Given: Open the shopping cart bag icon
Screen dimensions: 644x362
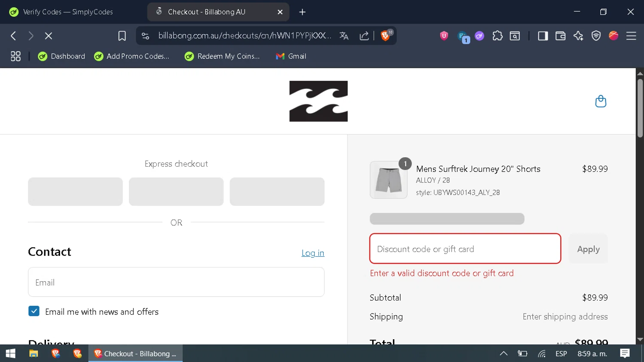Looking at the screenshot, I should (x=601, y=101).
